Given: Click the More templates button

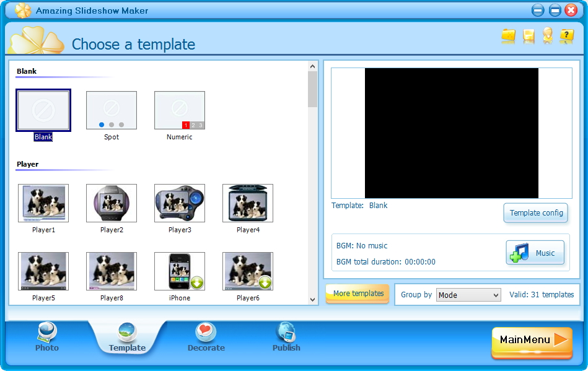Looking at the screenshot, I should coord(358,294).
